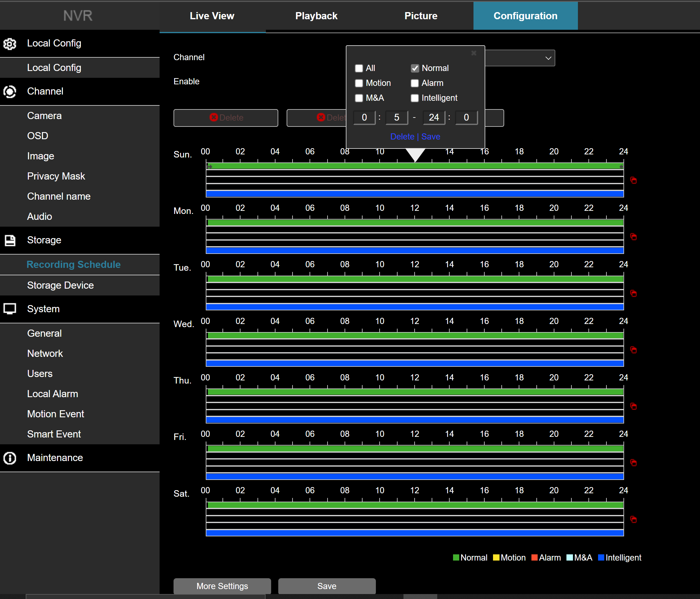
Task: Uncheck the Normal record type checkbox
Action: click(415, 68)
